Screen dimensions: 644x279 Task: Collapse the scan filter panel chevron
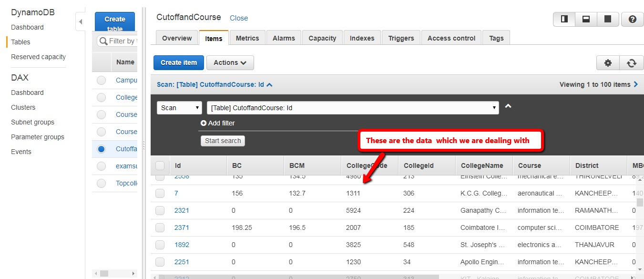508,106
